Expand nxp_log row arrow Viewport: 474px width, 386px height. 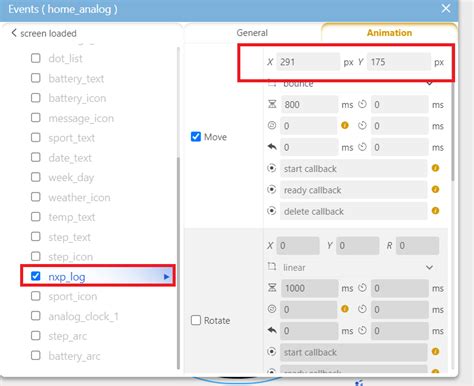[x=166, y=277]
